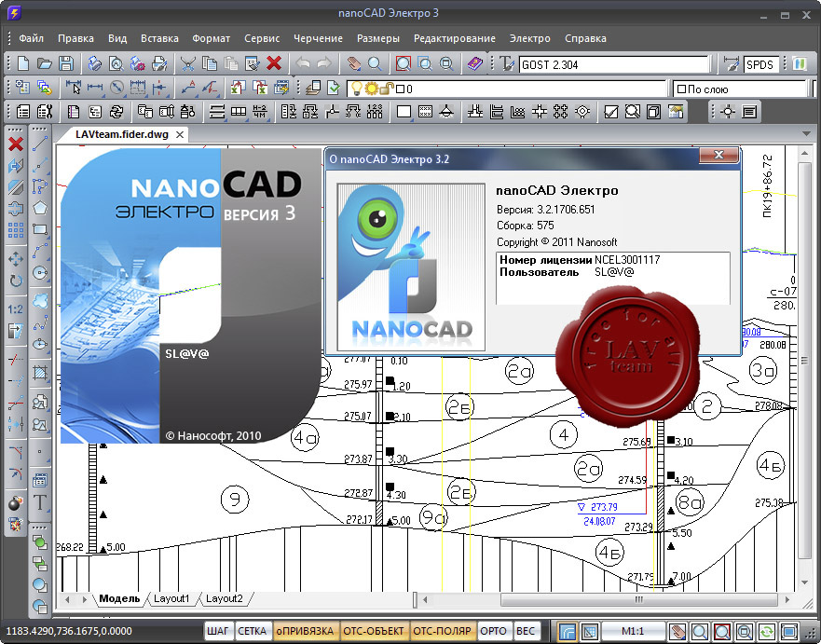Open the Размеры menu
This screenshot has width=821, height=644.
378,38
